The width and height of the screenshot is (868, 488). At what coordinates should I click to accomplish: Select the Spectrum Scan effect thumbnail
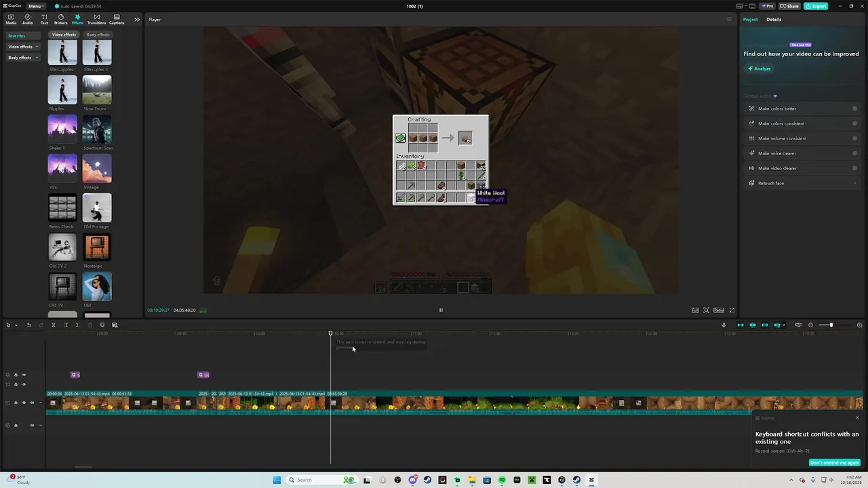coord(97,129)
